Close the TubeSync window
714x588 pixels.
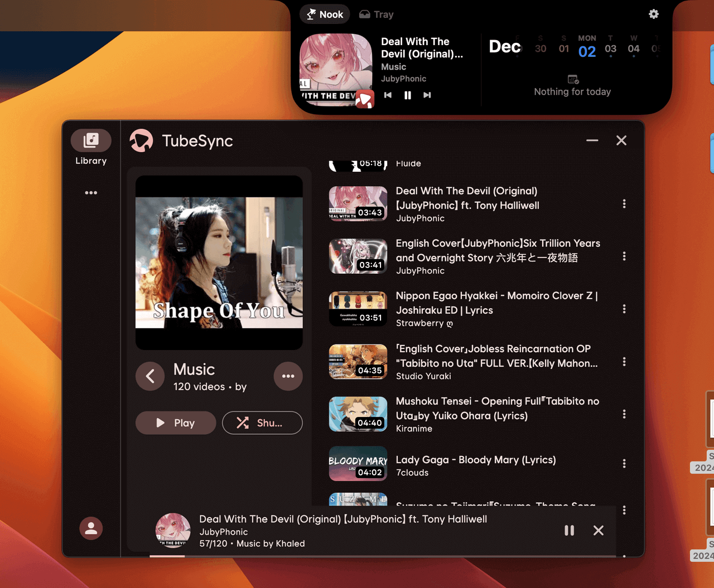tap(621, 140)
